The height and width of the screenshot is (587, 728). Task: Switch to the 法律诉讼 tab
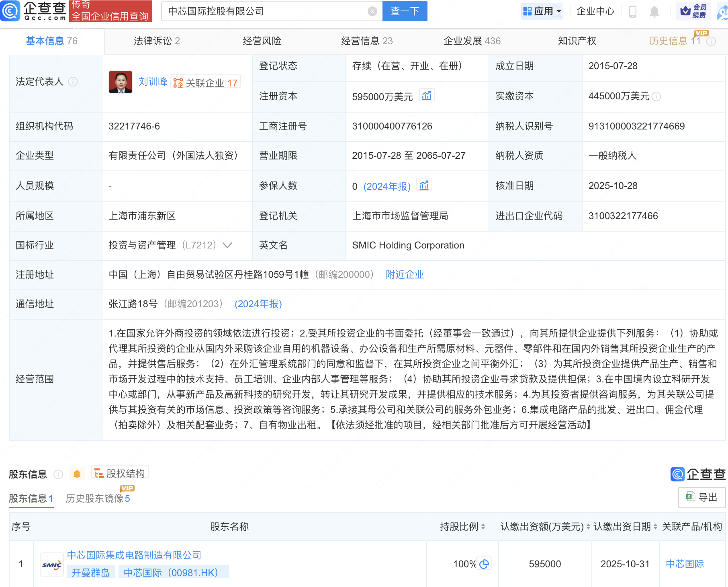(x=156, y=41)
